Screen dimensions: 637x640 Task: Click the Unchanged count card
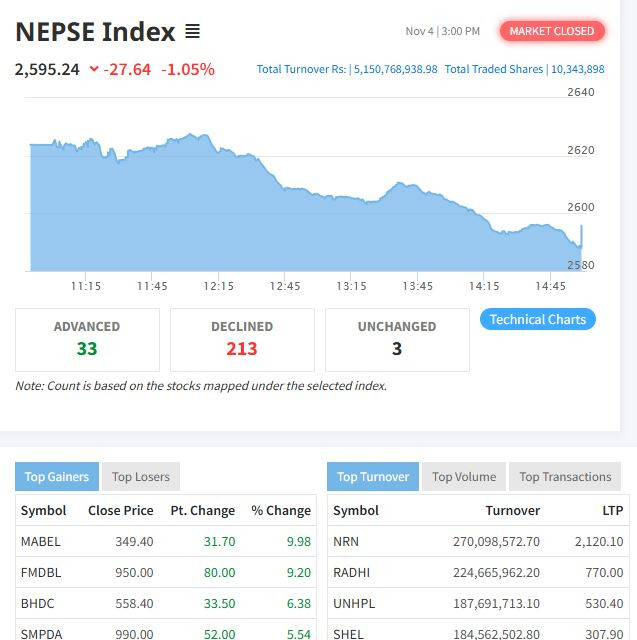pos(397,339)
